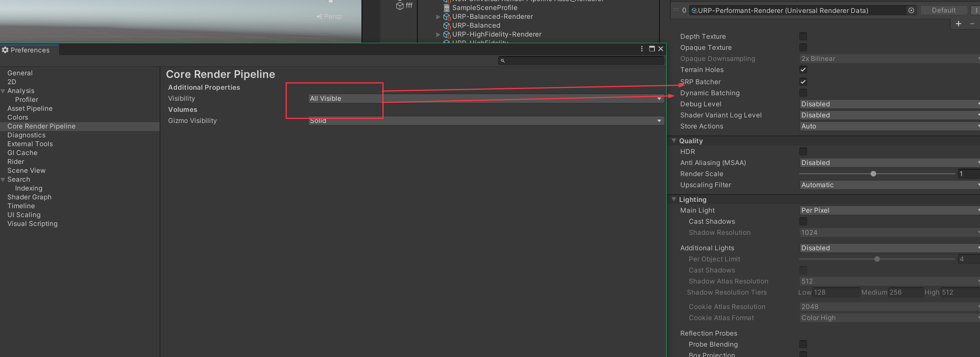This screenshot has width=980, height=357.
Task: Open the Shader Graph preferences page
Action: pos(29,197)
